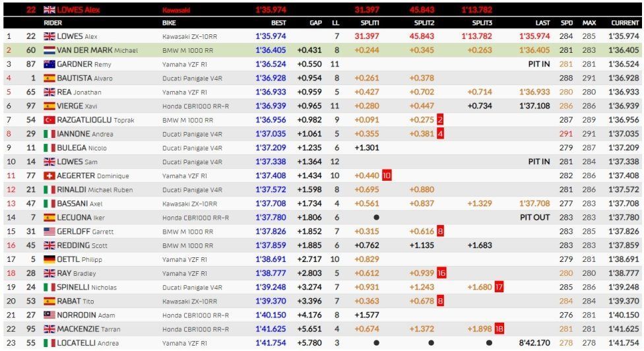Click the UK flag next to RAY Bradley
This screenshot has height=351, width=644.
49,274
